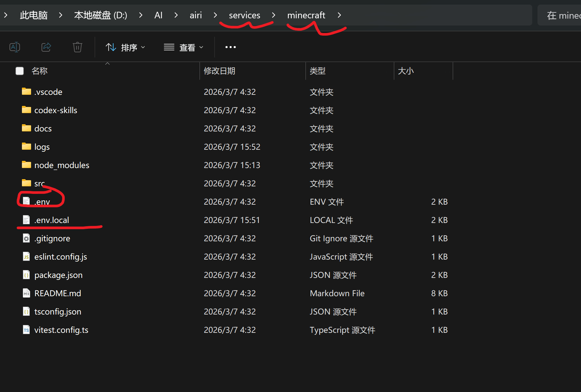Open the 排序 sort dropdown
This screenshot has width=581, height=392.
125,47
